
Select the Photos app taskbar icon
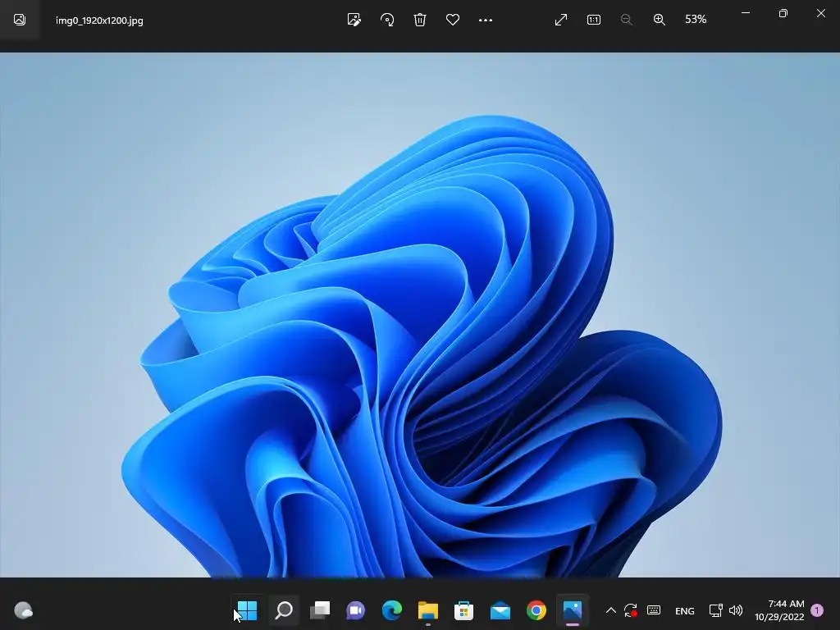click(572, 610)
